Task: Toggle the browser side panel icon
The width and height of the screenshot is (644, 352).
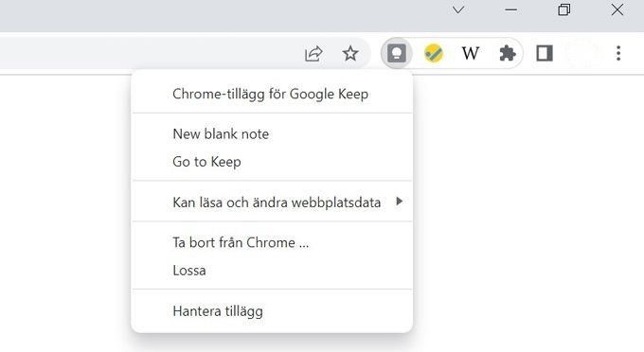Action: tap(545, 53)
